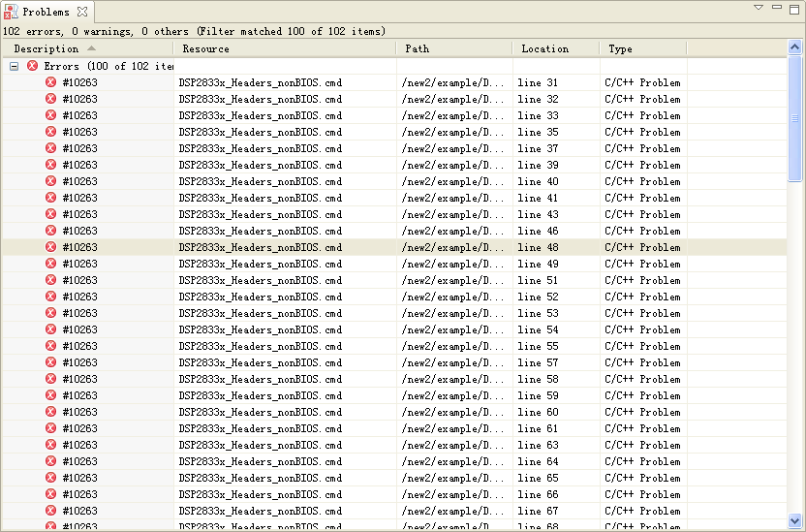Click error icon on line 41 row

click(x=51, y=198)
